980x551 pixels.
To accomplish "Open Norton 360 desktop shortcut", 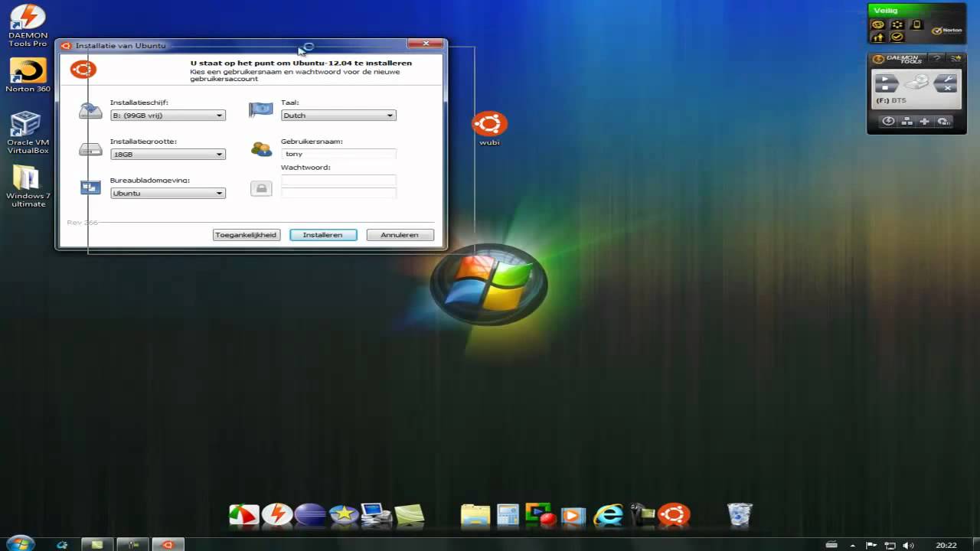I will pyautogui.click(x=28, y=75).
